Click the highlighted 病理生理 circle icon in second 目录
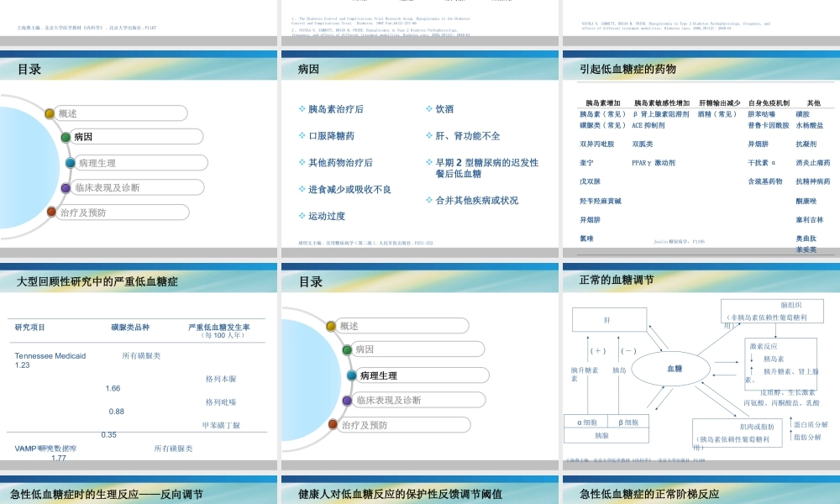The image size is (840, 504). 351,375
